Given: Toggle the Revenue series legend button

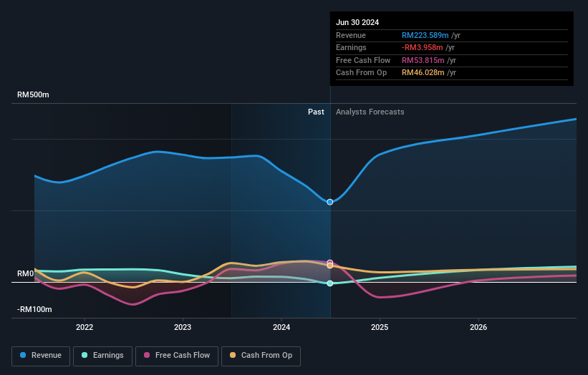Looking at the screenshot, I should (41, 356).
